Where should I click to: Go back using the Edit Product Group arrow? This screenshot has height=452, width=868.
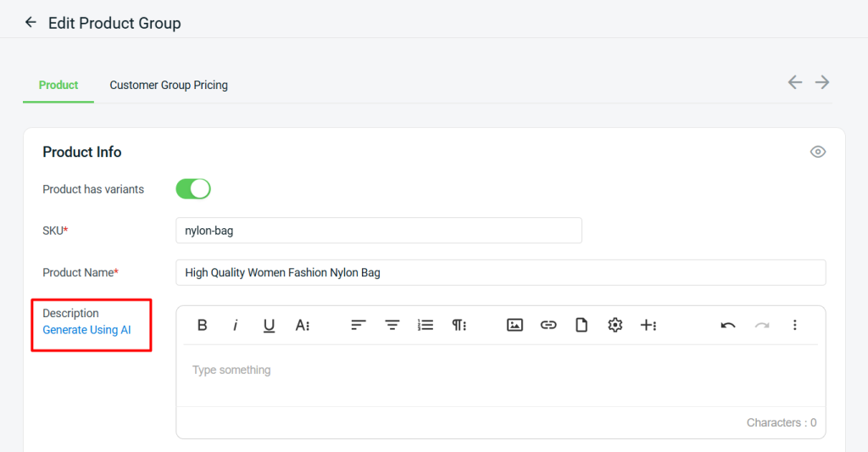coord(31,23)
